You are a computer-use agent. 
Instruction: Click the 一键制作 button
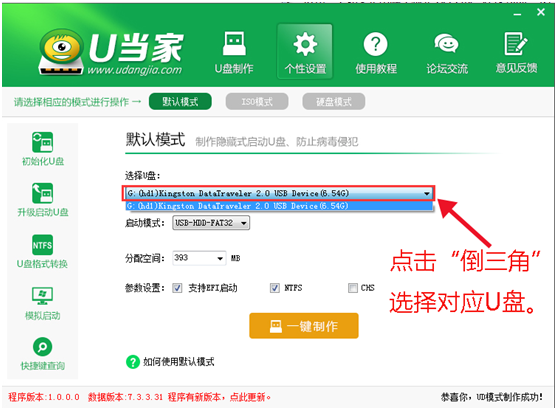click(304, 326)
